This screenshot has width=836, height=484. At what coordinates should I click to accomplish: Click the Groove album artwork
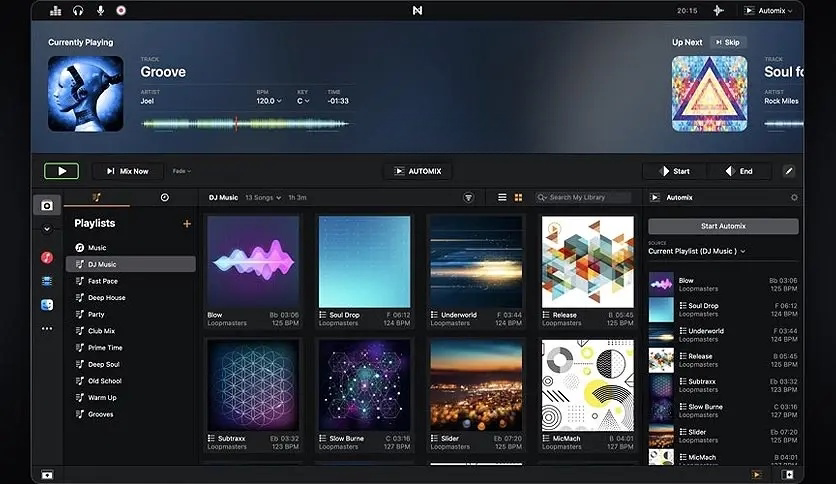[85, 94]
